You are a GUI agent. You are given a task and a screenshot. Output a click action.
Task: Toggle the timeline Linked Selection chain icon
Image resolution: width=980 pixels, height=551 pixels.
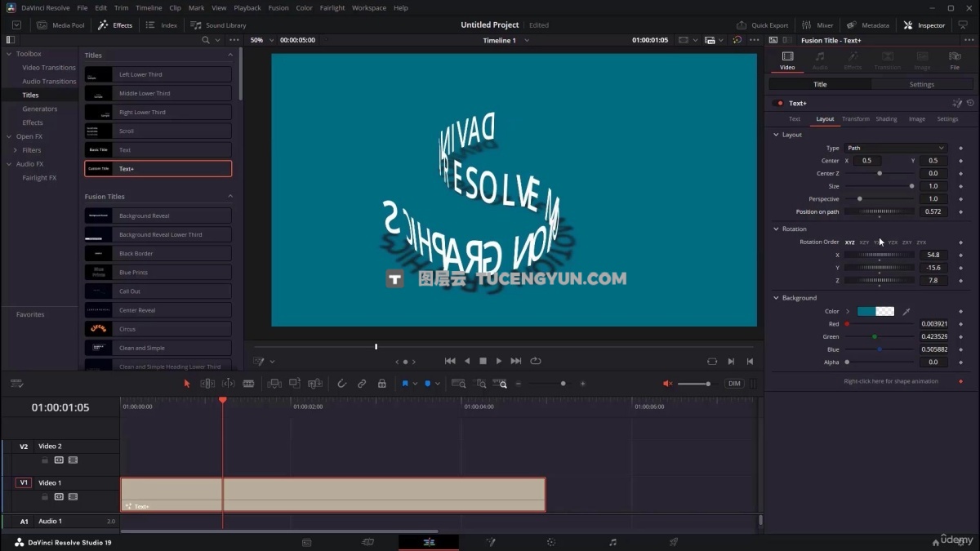[362, 384]
